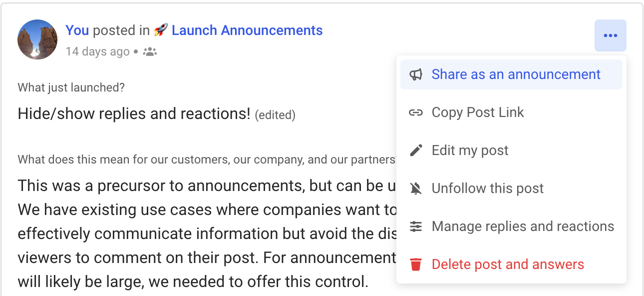Click the "(edited)" label on the post title
The image size is (644, 296).
275,114
